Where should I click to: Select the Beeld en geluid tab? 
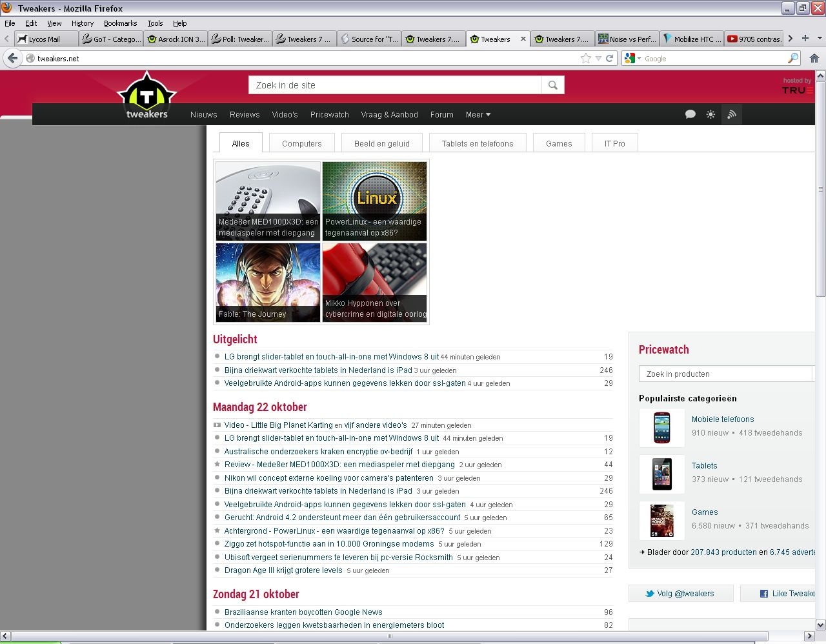[382, 143]
